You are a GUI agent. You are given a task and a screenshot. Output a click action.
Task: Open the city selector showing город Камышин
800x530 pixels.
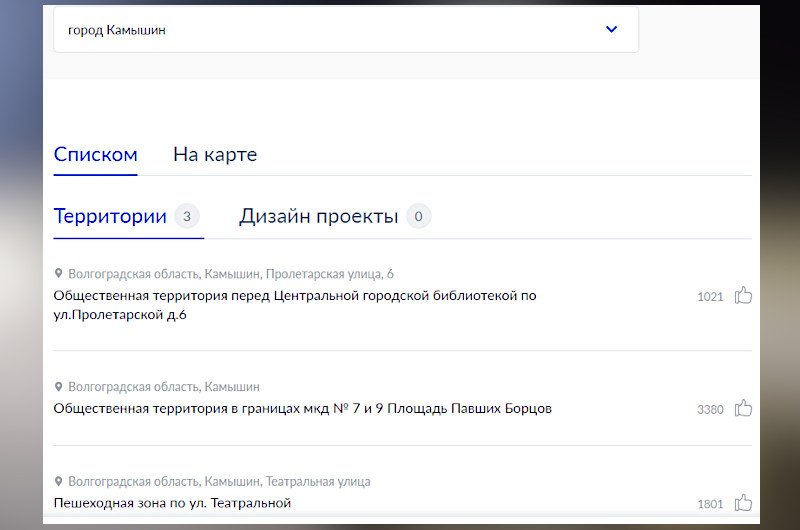(x=346, y=30)
